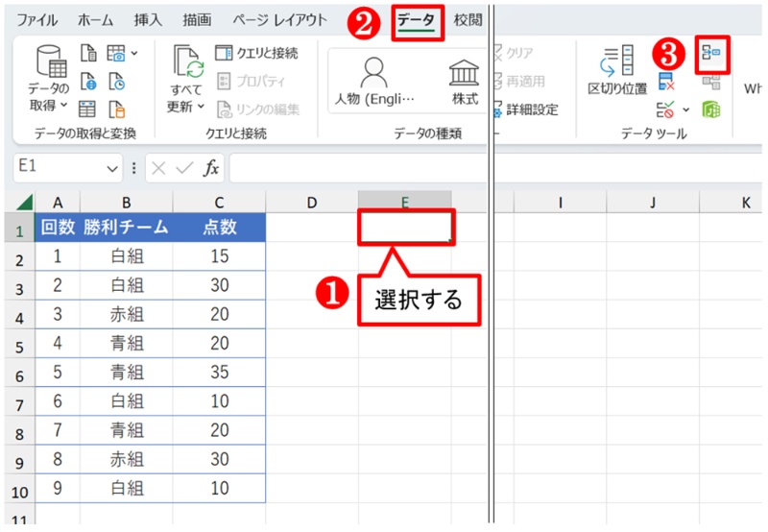Select the 人物 (English) data type
The width and height of the screenshot is (768, 532).
click(374, 82)
